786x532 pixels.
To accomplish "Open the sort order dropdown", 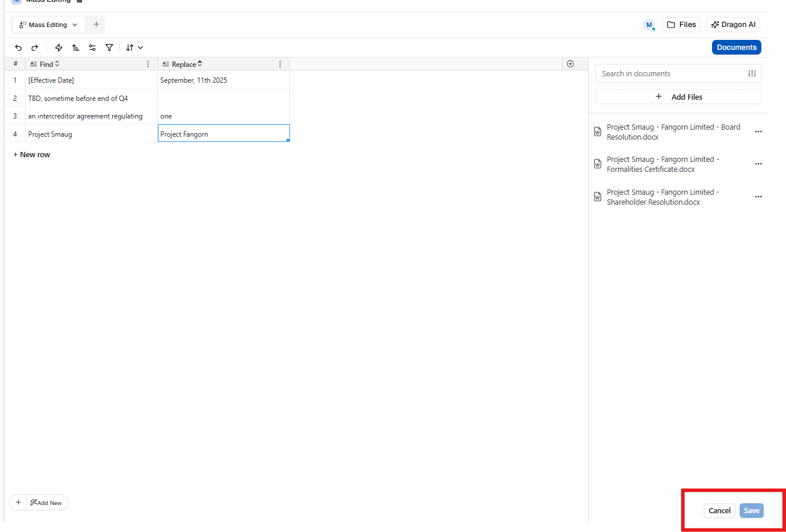I will click(x=134, y=48).
